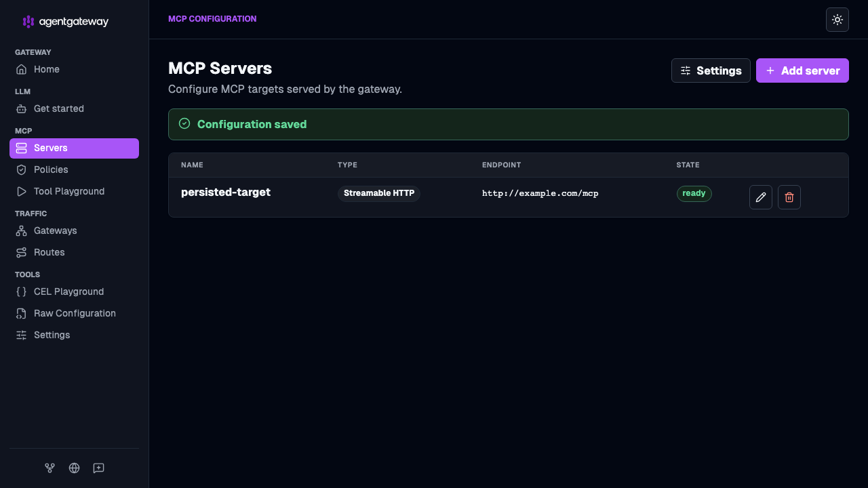Open the Tool Playground page
The height and width of the screenshot is (488, 868).
[74, 191]
